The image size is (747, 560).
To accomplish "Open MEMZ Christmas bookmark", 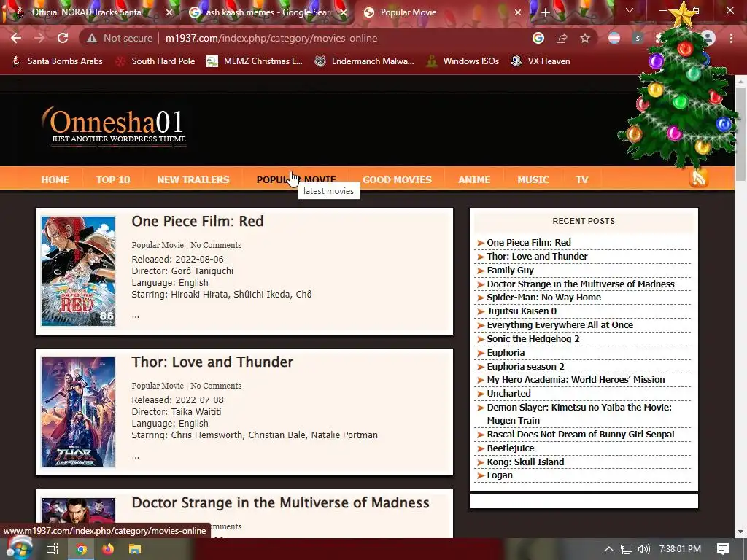I will pos(255,61).
